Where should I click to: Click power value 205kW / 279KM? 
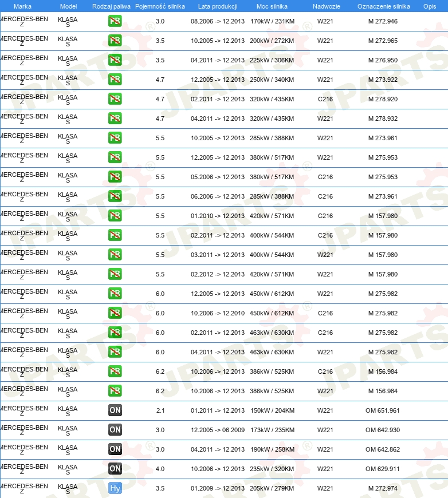[x=272, y=488]
